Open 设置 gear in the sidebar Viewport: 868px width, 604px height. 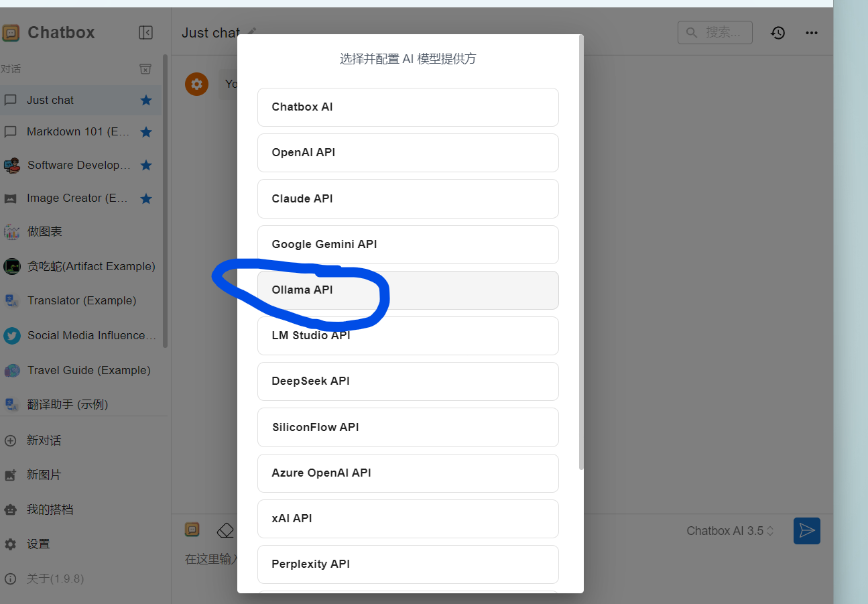tap(38, 544)
